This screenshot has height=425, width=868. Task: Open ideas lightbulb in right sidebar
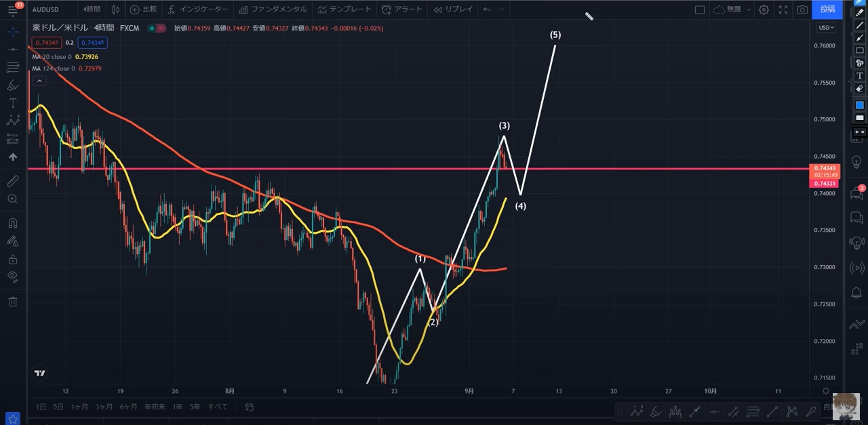pyautogui.click(x=856, y=163)
